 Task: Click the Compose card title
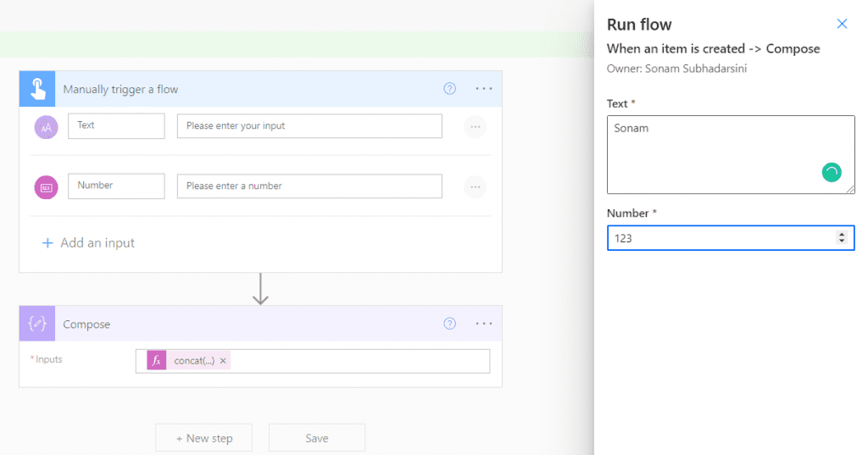pyautogui.click(x=86, y=325)
